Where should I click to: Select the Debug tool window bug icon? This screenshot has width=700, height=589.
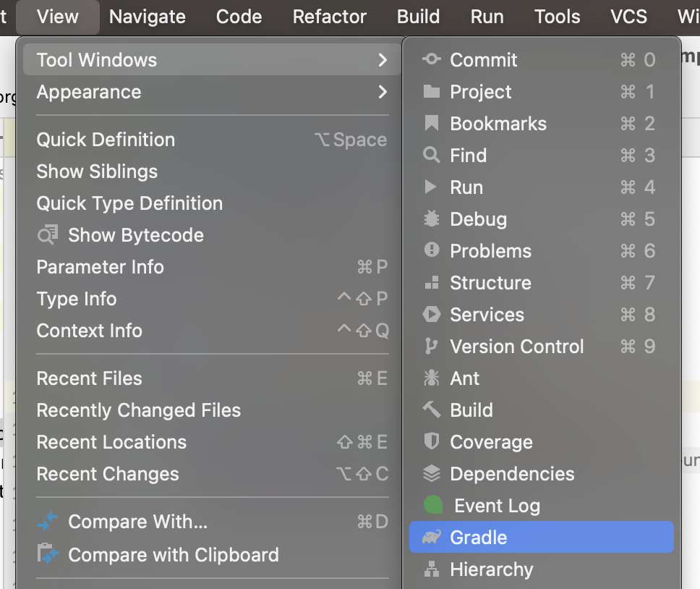pyautogui.click(x=431, y=219)
